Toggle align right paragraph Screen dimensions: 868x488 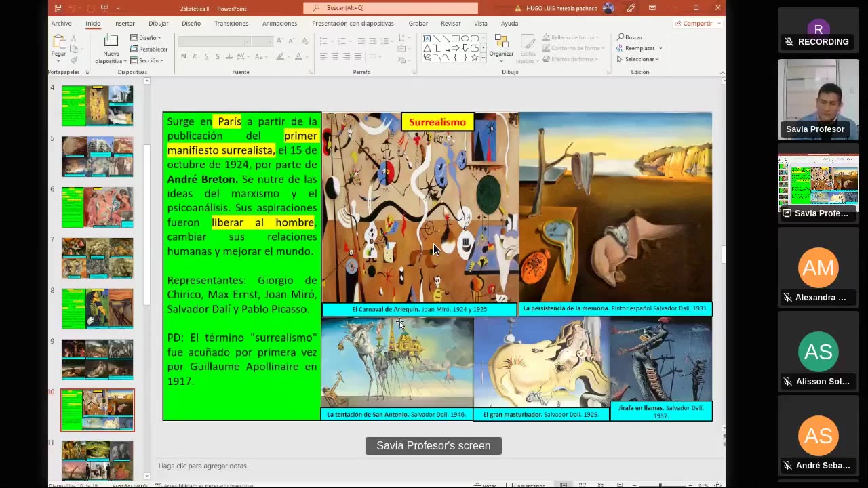click(347, 56)
